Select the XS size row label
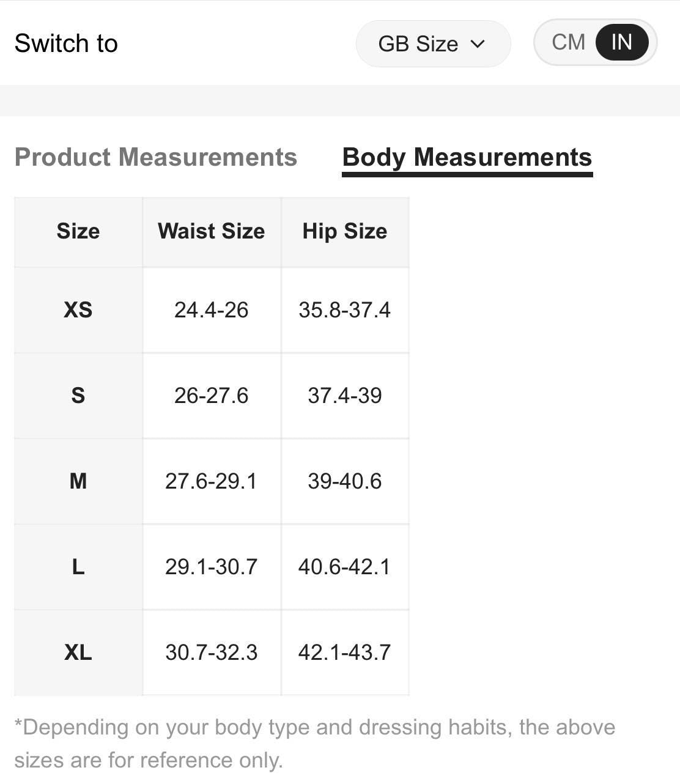This screenshot has width=680, height=784. tap(78, 310)
